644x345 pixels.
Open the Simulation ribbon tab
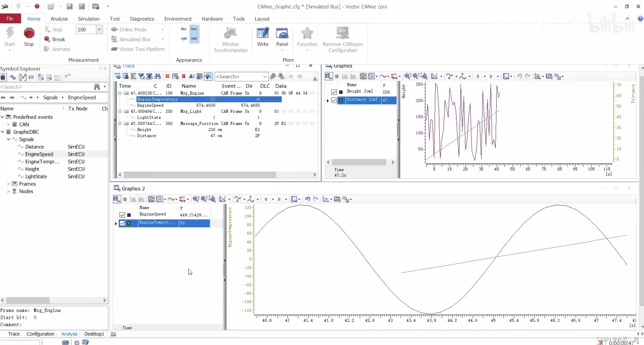pyautogui.click(x=88, y=19)
